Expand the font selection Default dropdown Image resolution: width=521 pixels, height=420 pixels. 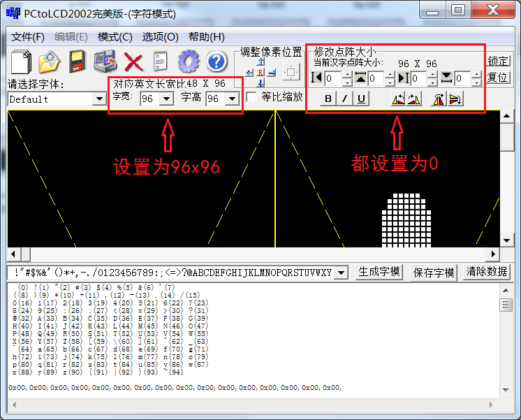98,99
